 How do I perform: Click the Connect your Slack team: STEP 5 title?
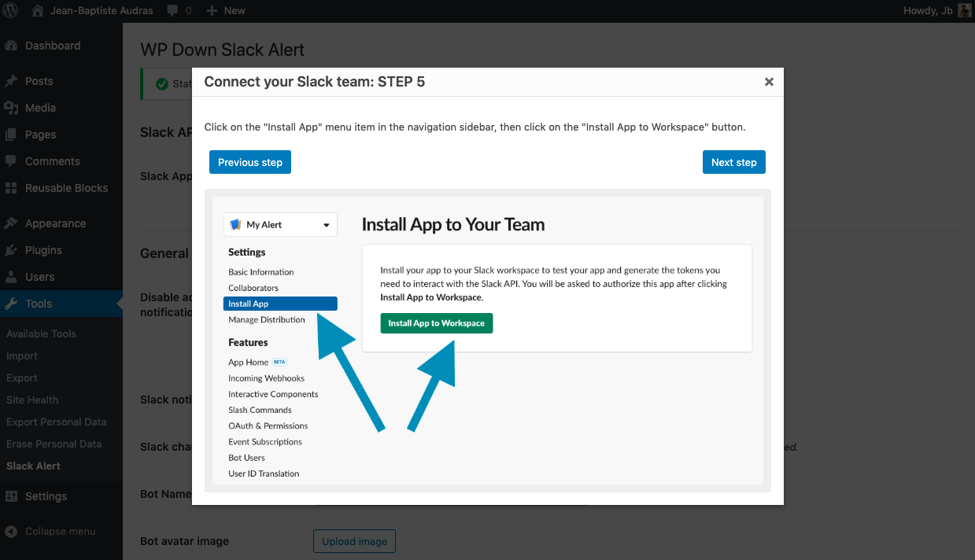click(x=315, y=82)
